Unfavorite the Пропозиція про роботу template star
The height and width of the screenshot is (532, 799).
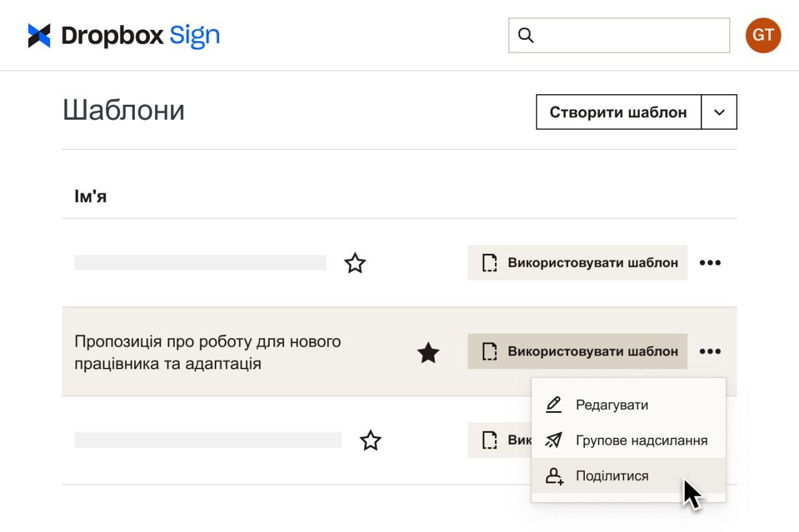[429, 352]
